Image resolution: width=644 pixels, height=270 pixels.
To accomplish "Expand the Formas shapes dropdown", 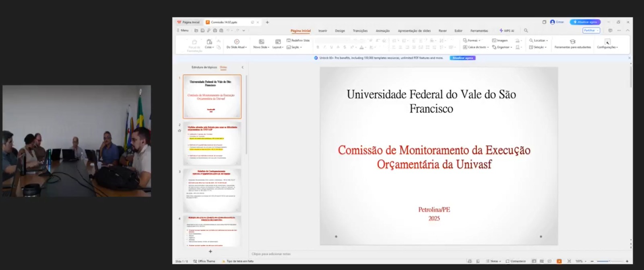I will point(472,41).
